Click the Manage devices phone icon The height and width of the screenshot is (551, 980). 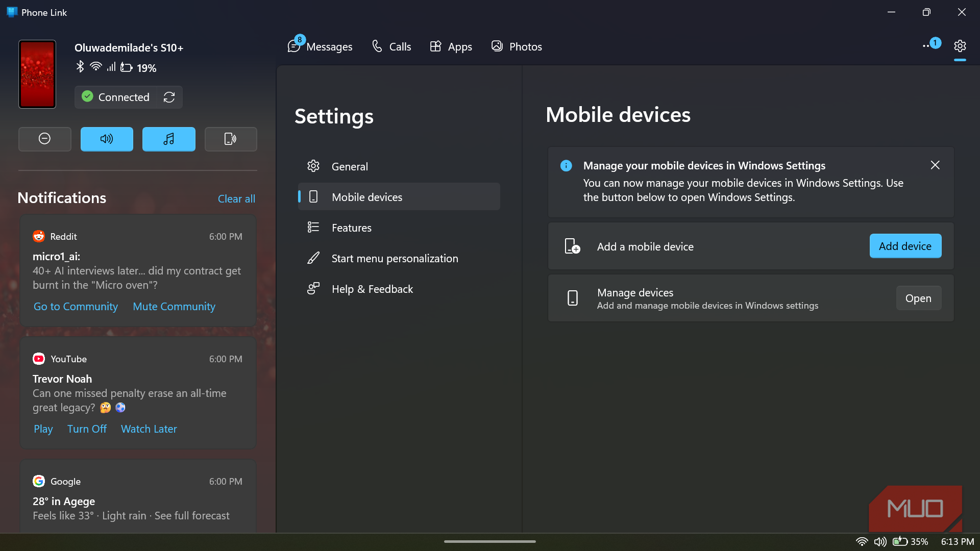pyautogui.click(x=573, y=298)
